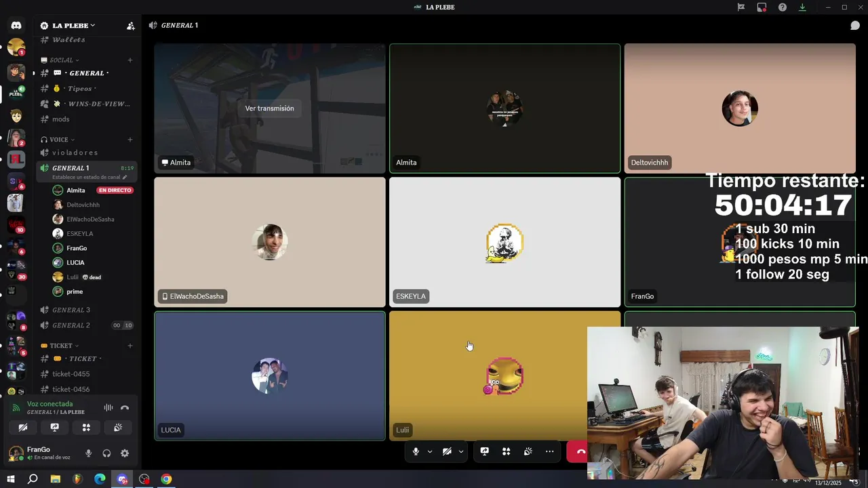868x488 pixels.
Task: Mute microphone next to FranGo username
Action: coord(88,453)
